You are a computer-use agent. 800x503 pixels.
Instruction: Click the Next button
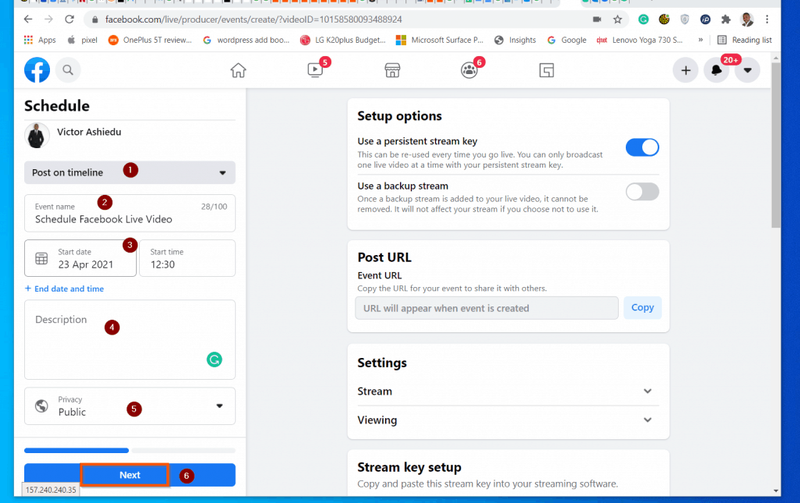point(130,475)
